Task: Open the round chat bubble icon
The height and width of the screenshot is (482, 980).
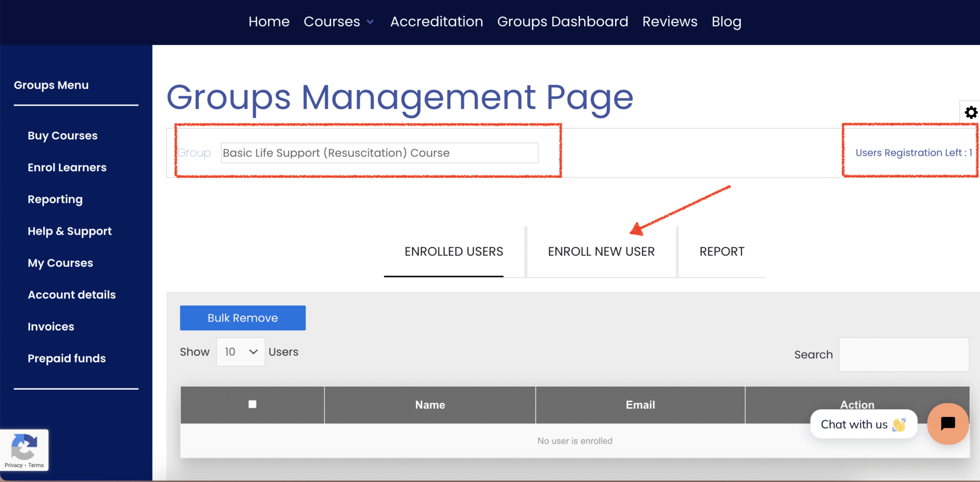Action: 947,424
